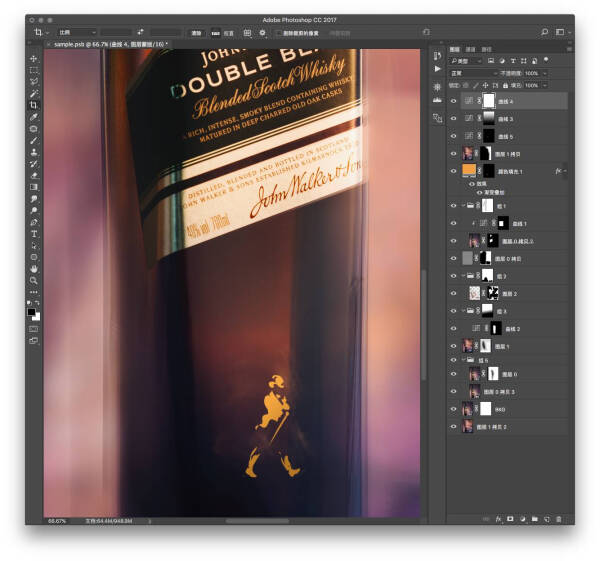Select the Spot Healing Brush tool
The height and width of the screenshot is (561, 600).
tap(34, 129)
